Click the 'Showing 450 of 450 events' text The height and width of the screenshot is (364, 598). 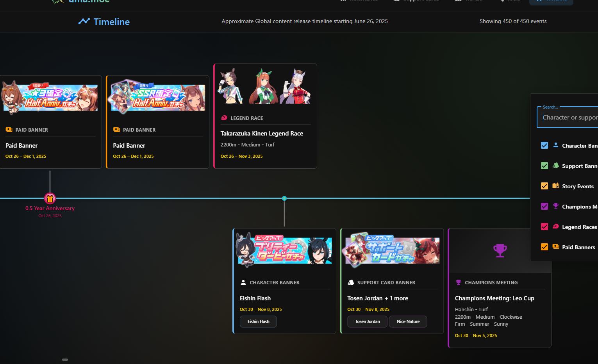tap(513, 21)
